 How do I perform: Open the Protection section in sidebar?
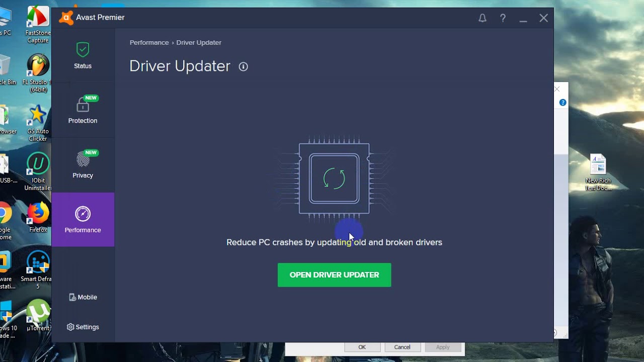[83, 110]
